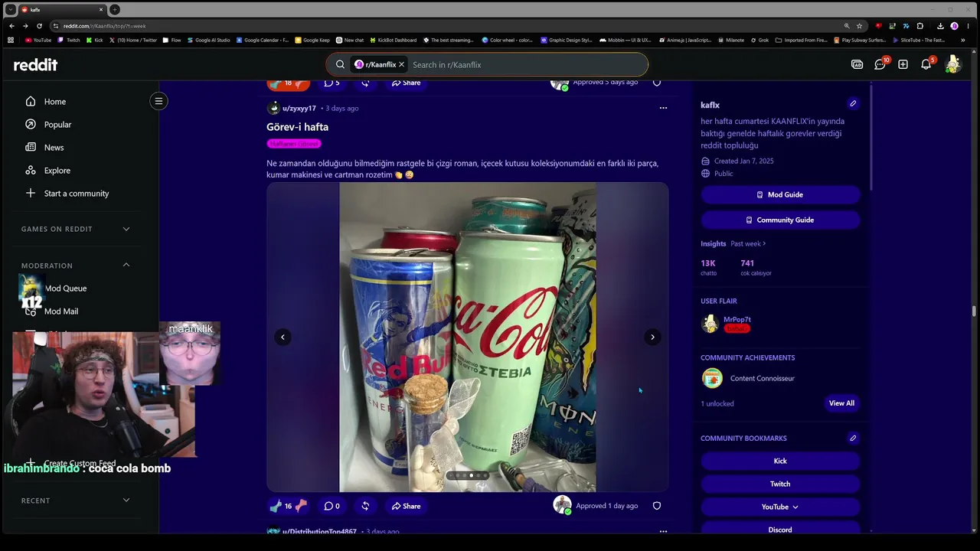Bookmark this page with the star
This screenshot has width=980, height=551.
tap(860, 25)
